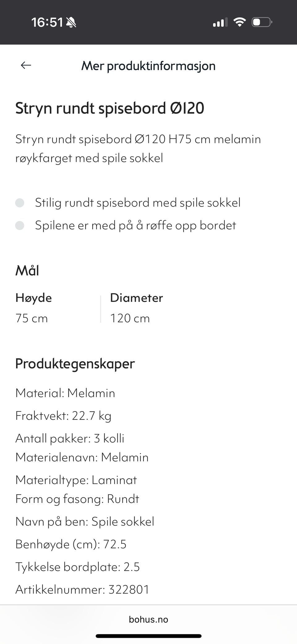
Task: Tap the muted notifications bell icon
Action: coord(71,22)
